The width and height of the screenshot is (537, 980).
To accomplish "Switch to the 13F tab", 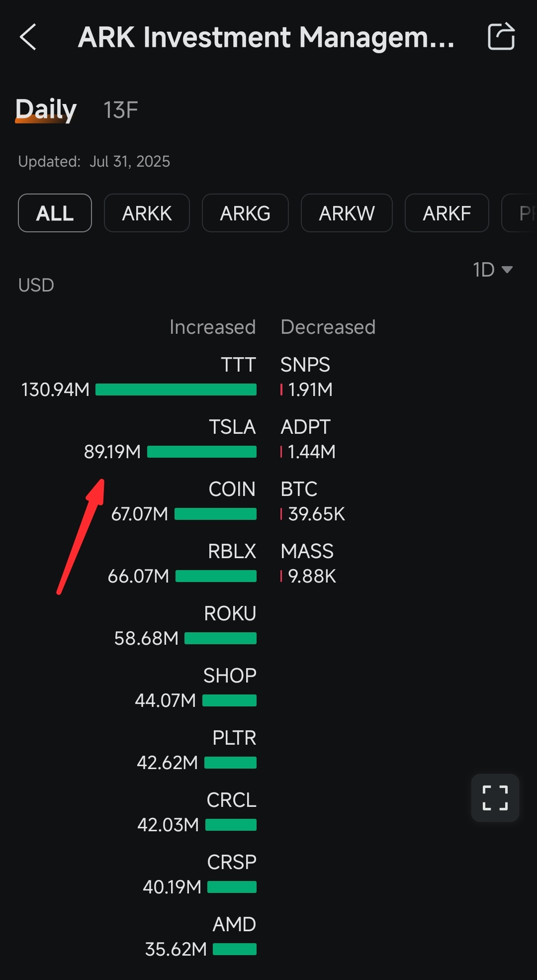I will click(120, 110).
